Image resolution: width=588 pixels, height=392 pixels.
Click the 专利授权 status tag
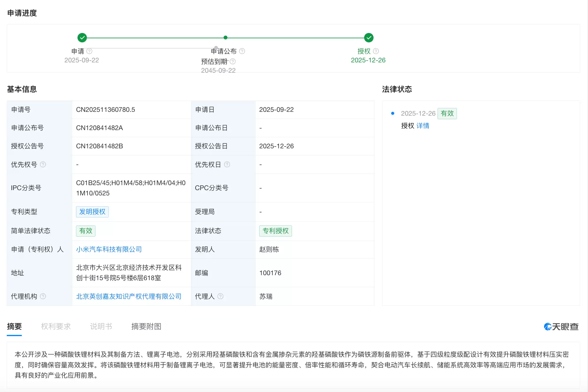click(x=275, y=231)
